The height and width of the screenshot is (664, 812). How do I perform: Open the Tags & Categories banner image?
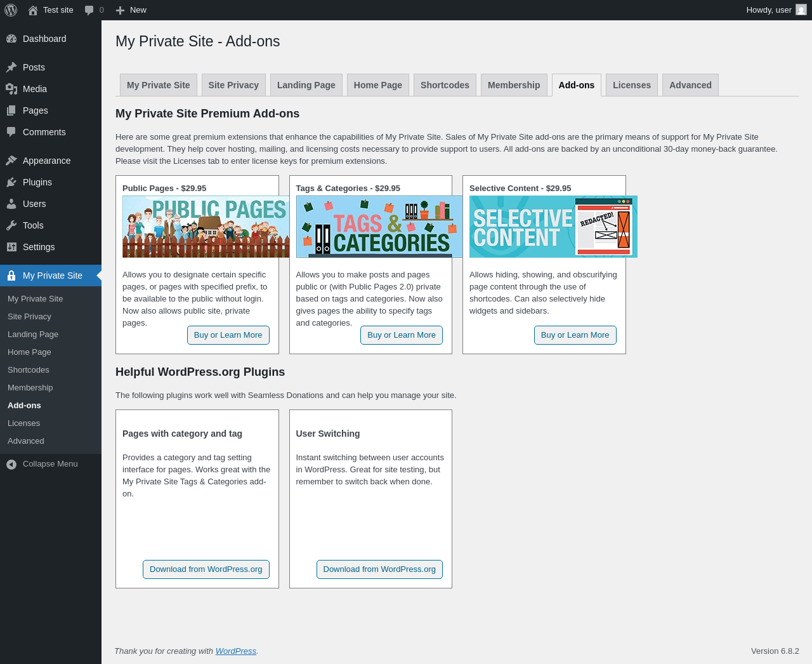click(379, 227)
